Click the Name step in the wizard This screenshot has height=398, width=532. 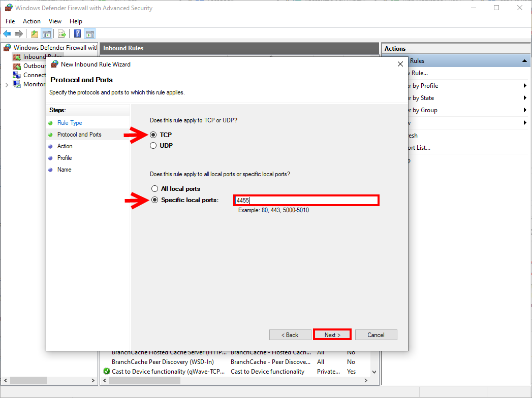(x=64, y=170)
